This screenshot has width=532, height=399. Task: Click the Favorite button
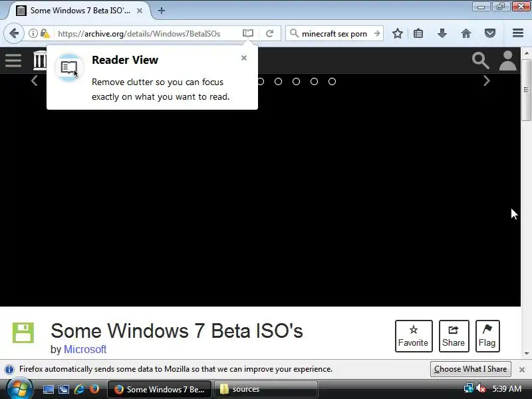point(414,336)
